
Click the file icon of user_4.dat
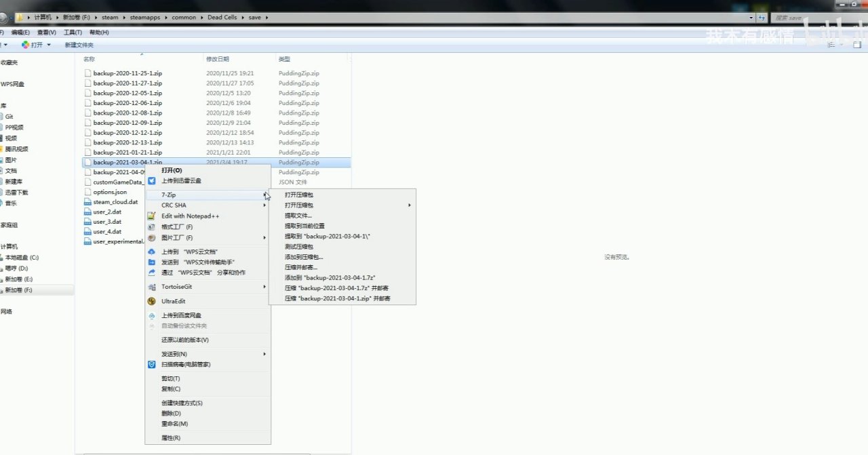[87, 231]
